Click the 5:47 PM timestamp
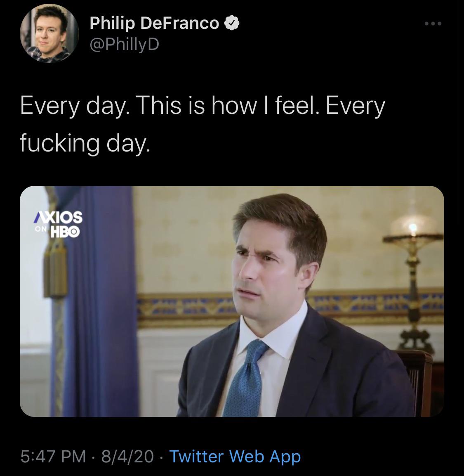464x476 pixels. pos(53,456)
